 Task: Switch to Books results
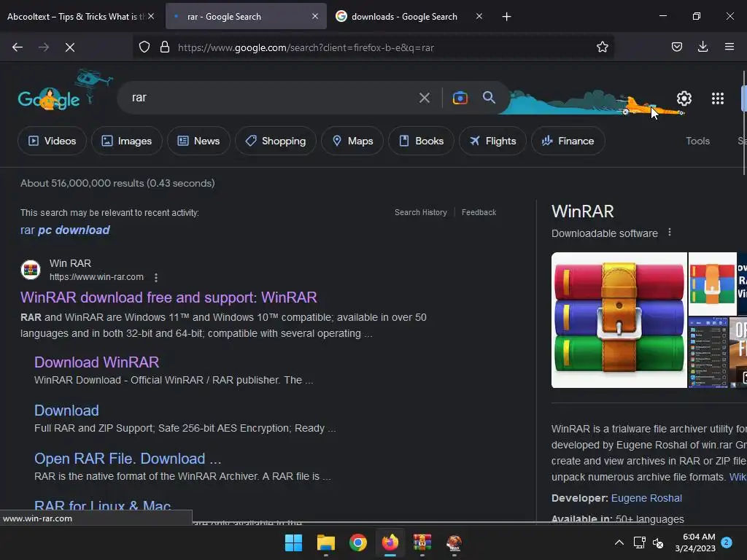pyautogui.click(x=421, y=141)
